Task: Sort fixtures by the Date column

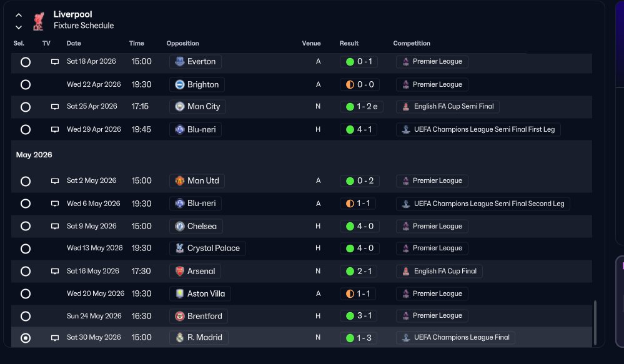Action: [x=74, y=43]
